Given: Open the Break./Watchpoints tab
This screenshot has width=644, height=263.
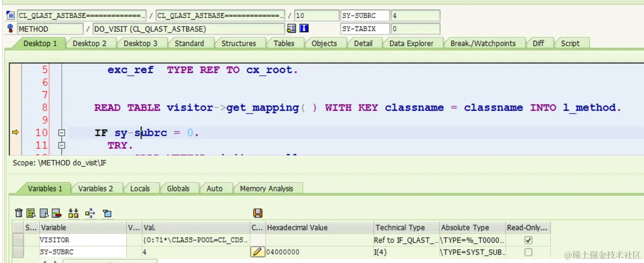Looking at the screenshot, I should tap(483, 43).
